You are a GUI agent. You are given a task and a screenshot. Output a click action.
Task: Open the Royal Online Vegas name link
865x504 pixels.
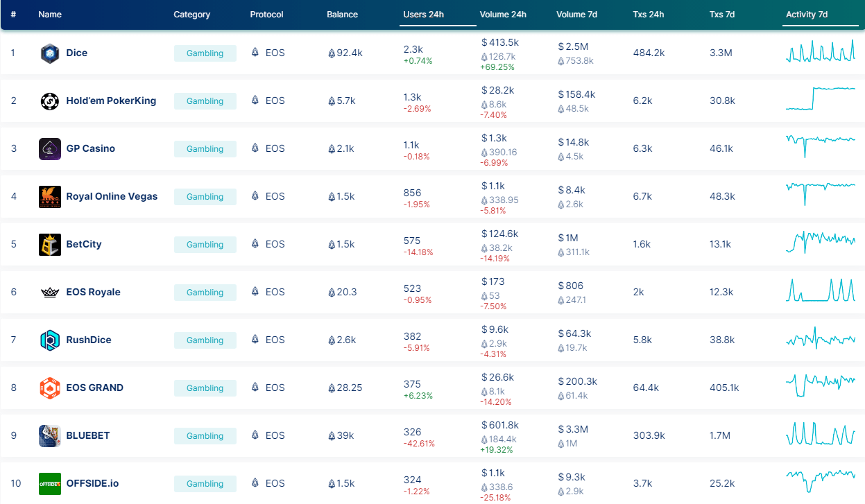(112, 197)
